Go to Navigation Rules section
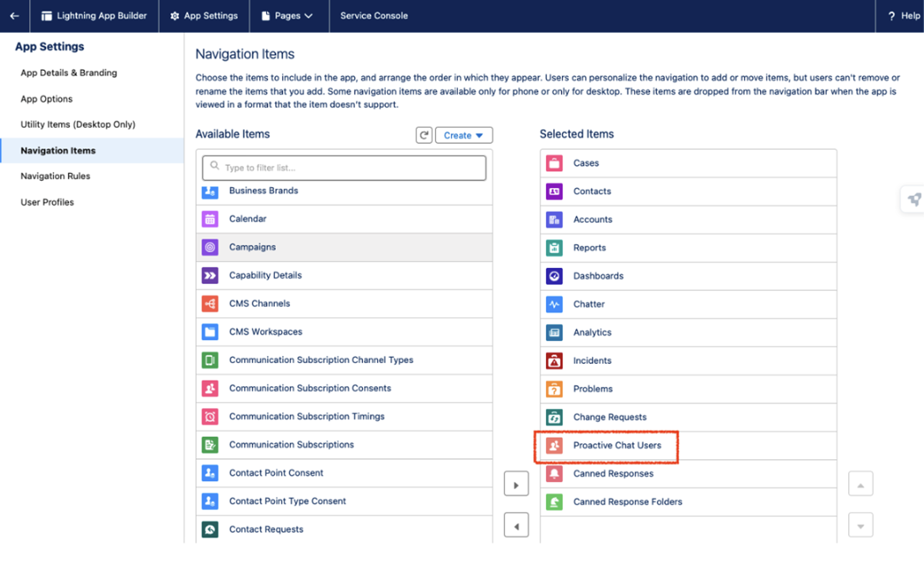This screenshot has height=588, width=924. point(55,176)
